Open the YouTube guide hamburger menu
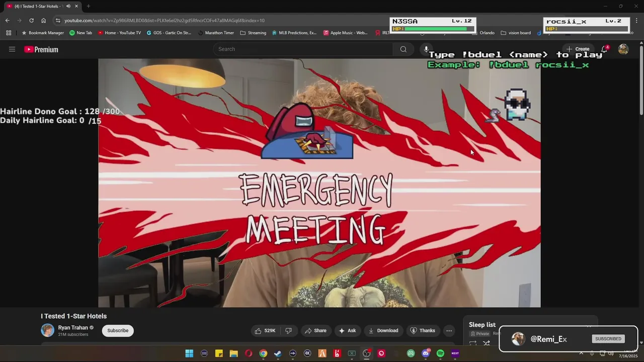The width and height of the screenshot is (644, 362). [x=12, y=49]
